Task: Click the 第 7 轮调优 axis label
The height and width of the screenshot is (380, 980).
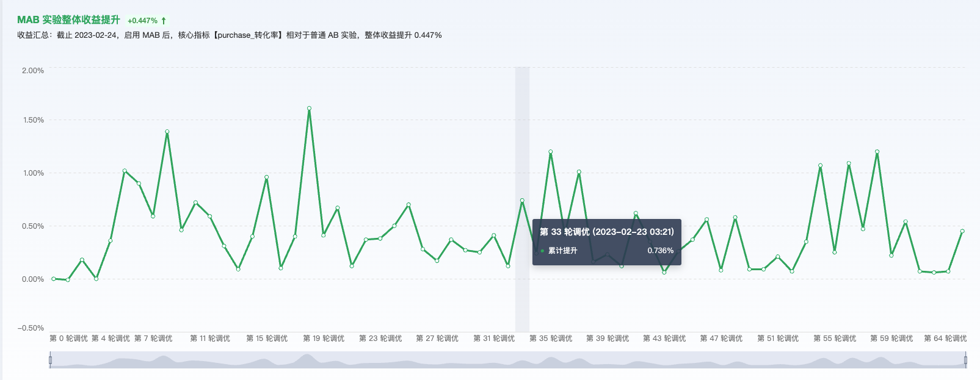Action: (x=153, y=339)
